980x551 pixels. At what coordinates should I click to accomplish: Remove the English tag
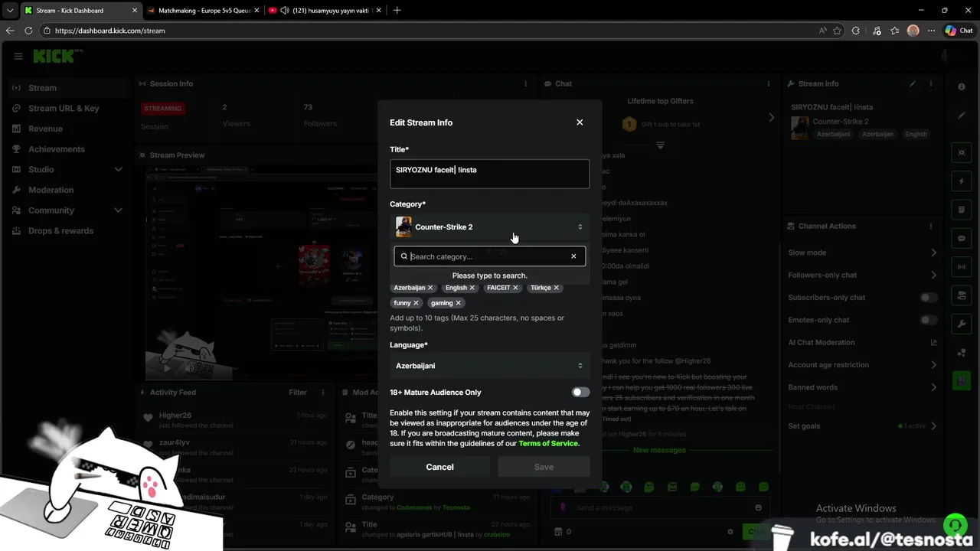(x=472, y=288)
